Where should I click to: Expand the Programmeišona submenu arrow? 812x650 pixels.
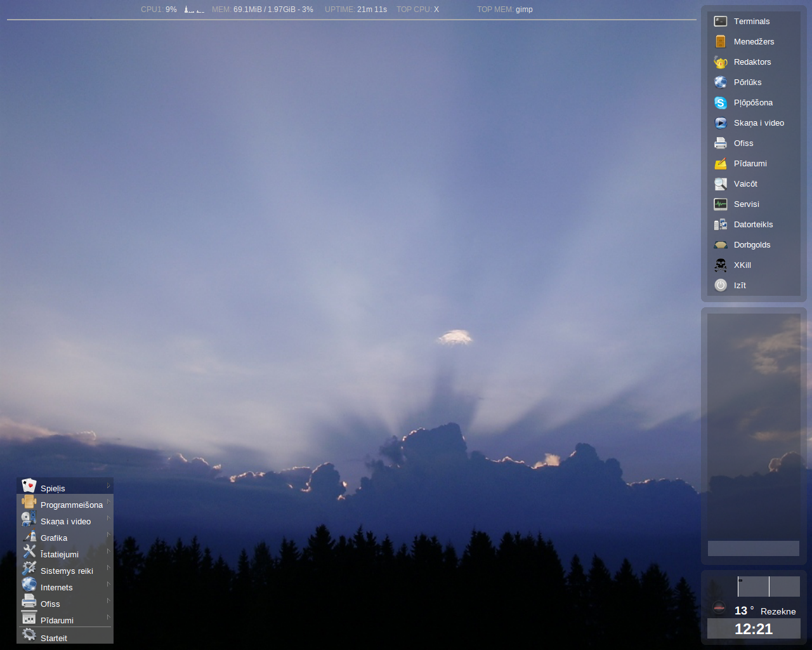[108, 503]
